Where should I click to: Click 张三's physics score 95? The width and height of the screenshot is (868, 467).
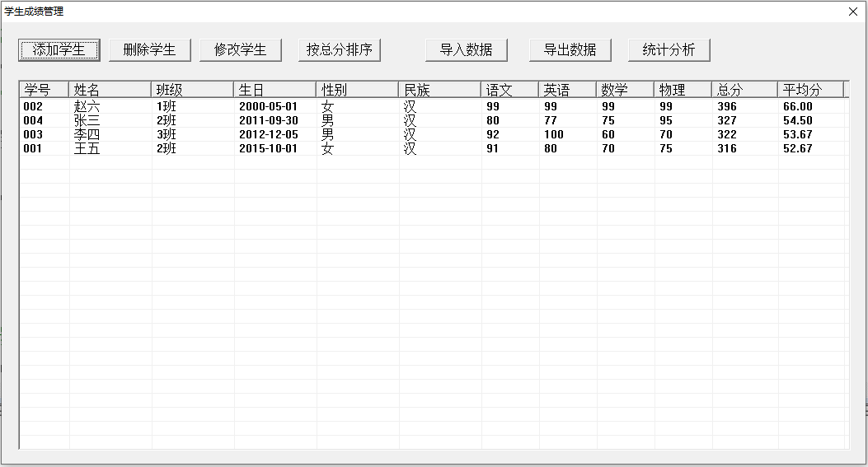[666, 120]
